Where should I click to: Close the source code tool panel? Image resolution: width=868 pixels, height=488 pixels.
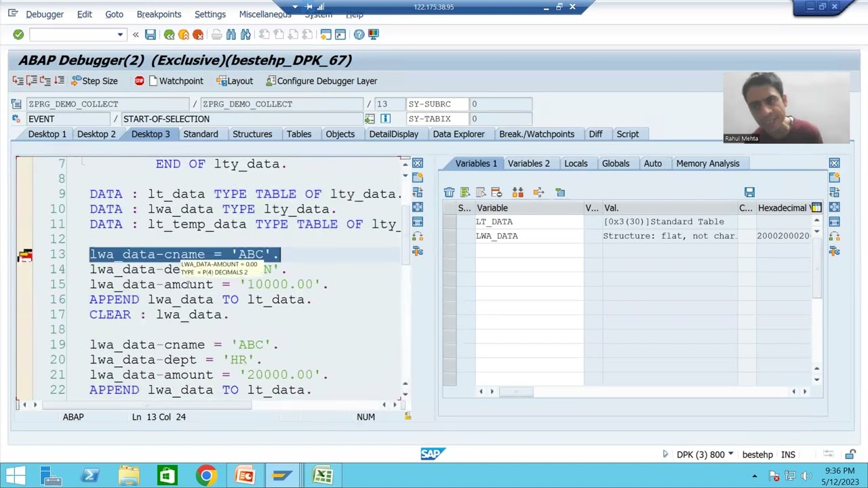point(418,163)
